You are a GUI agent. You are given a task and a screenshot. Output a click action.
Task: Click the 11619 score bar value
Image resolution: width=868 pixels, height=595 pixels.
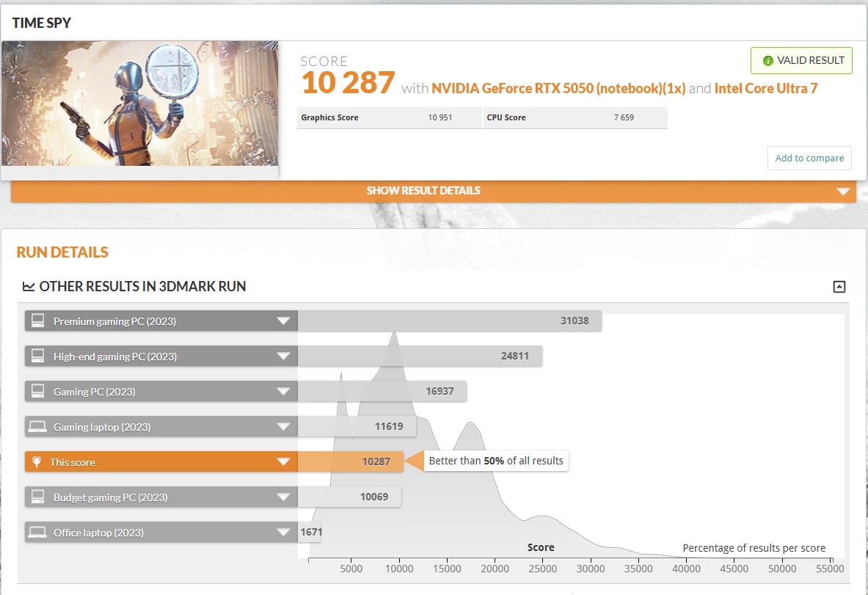pyautogui.click(x=389, y=427)
